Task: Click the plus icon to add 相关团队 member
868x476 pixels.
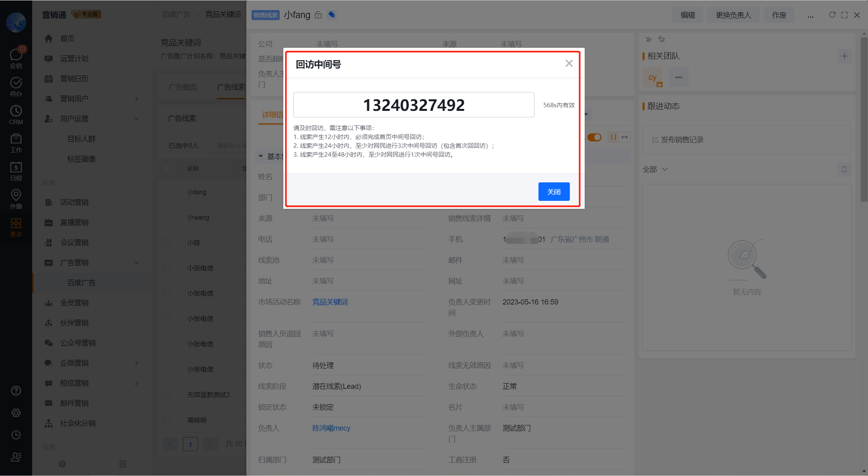Action: point(844,56)
